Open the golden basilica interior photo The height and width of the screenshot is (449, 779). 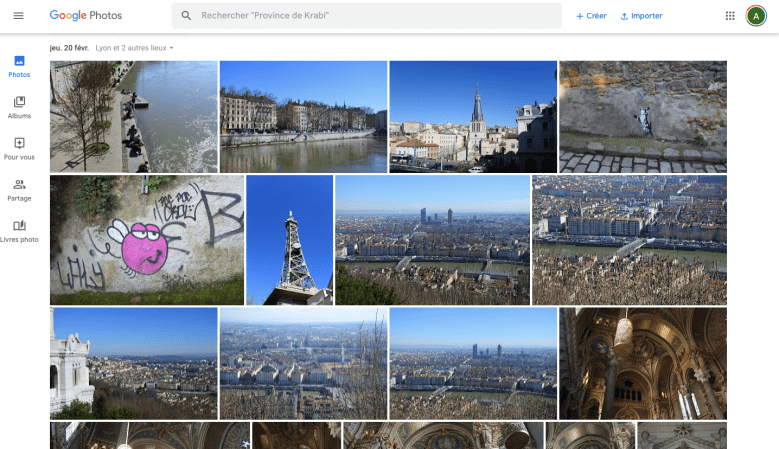pos(642,363)
